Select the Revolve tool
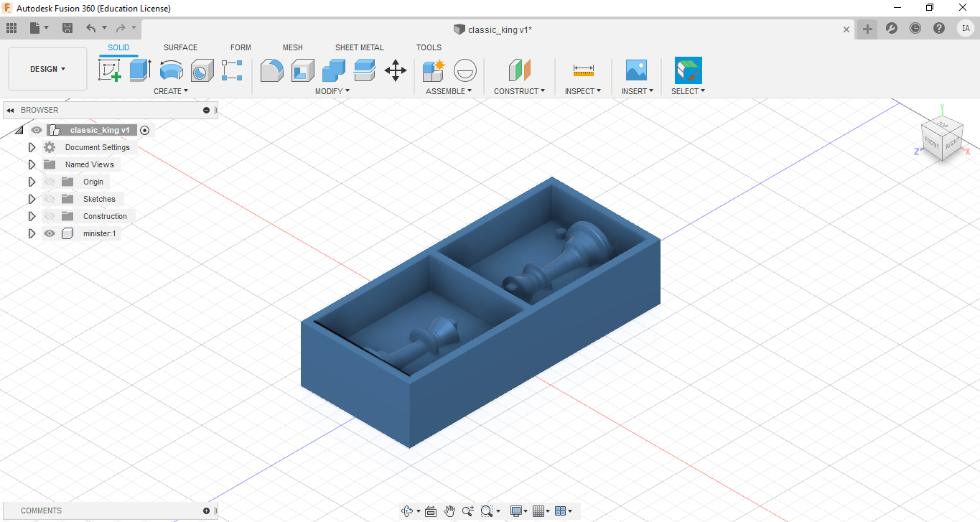 171,70
